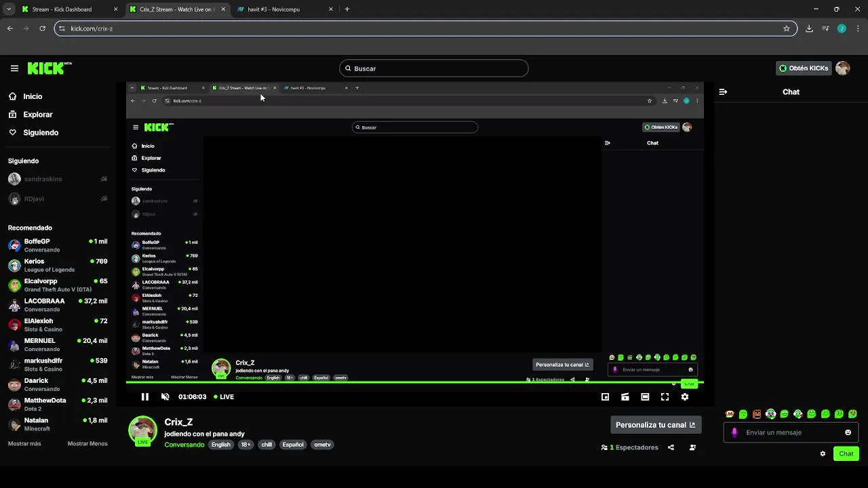868x488 pixels.
Task: Open the Chrome three-dot menu
Action: pos(856,28)
